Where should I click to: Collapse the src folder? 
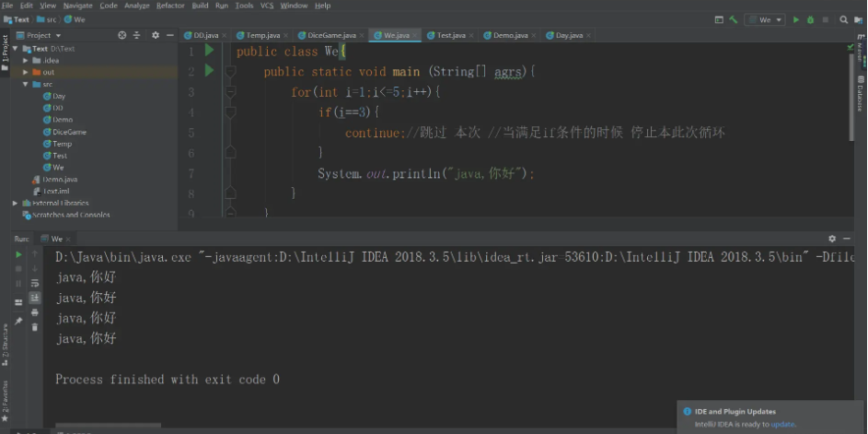(x=26, y=84)
